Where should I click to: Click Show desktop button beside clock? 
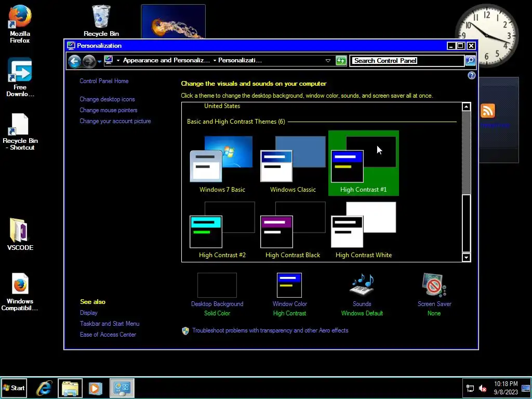pos(526,388)
